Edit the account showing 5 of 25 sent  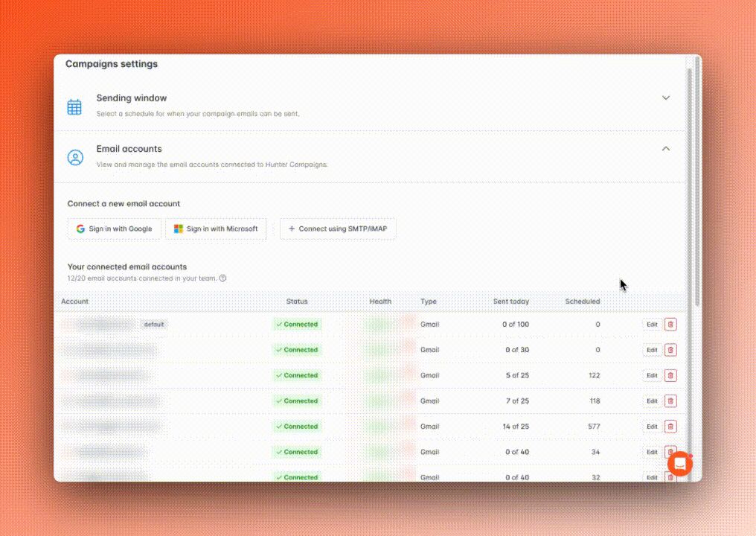tap(652, 375)
